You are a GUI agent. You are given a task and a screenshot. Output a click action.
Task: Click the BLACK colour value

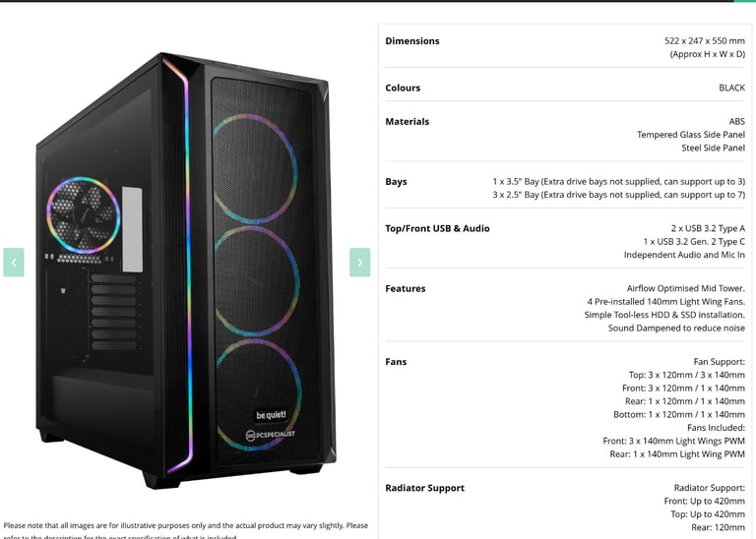pyautogui.click(x=732, y=88)
